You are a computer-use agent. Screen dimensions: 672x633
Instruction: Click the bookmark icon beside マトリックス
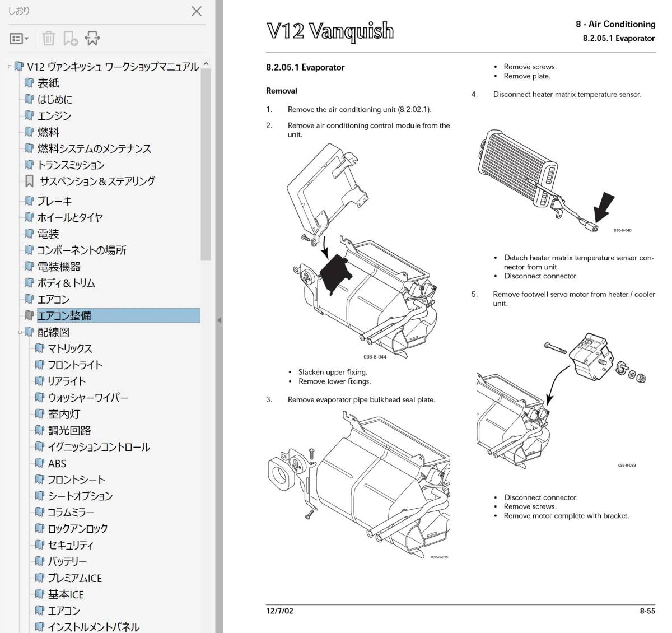point(40,348)
